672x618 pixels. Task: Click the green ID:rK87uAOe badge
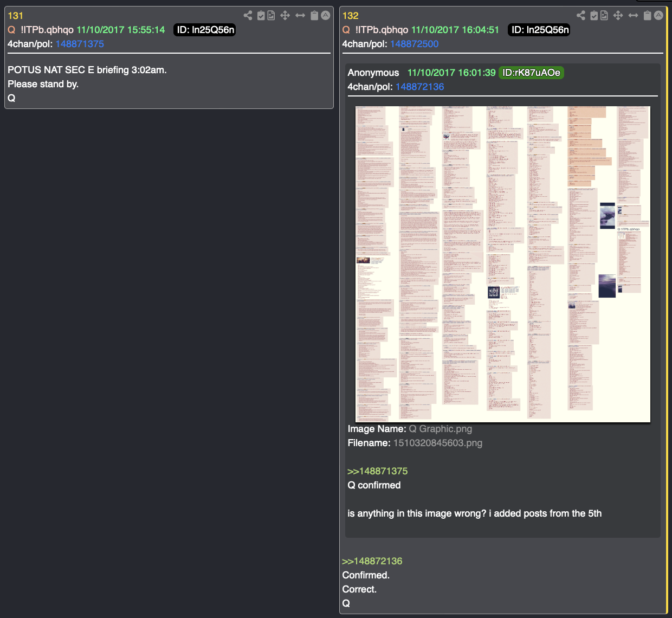click(x=531, y=73)
